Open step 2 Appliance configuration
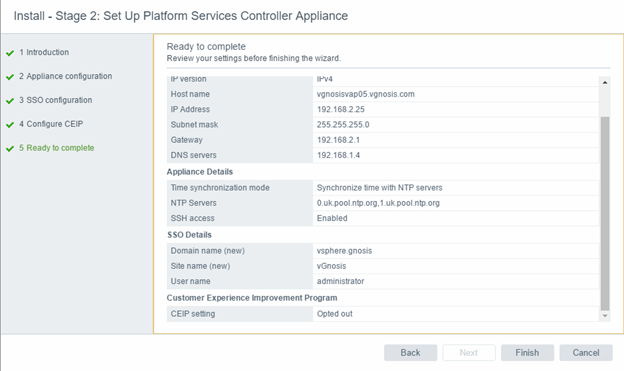Viewport: 624px width, 371px height. tap(65, 76)
